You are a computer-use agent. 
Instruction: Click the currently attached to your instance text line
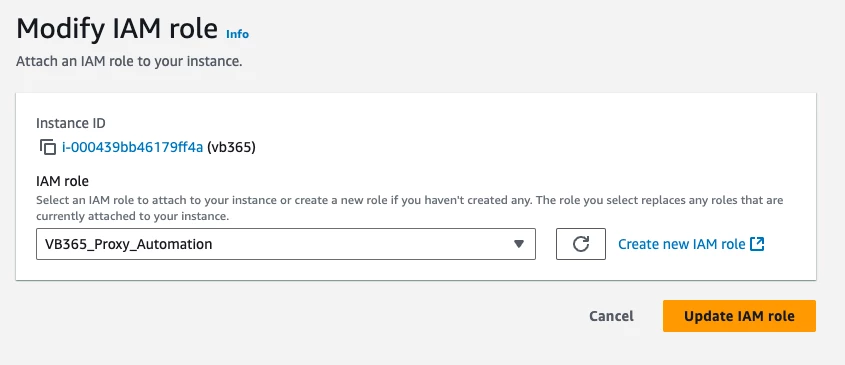(x=133, y=216)
